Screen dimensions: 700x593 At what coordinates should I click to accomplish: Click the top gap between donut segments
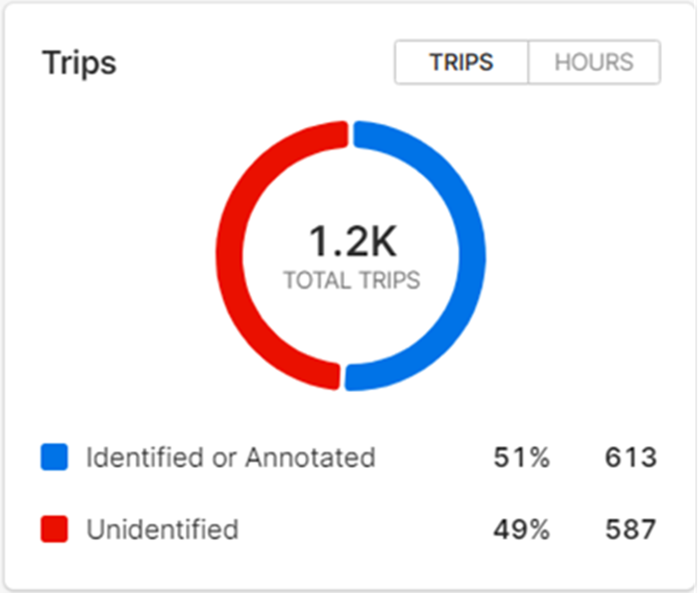coord(351,134)
